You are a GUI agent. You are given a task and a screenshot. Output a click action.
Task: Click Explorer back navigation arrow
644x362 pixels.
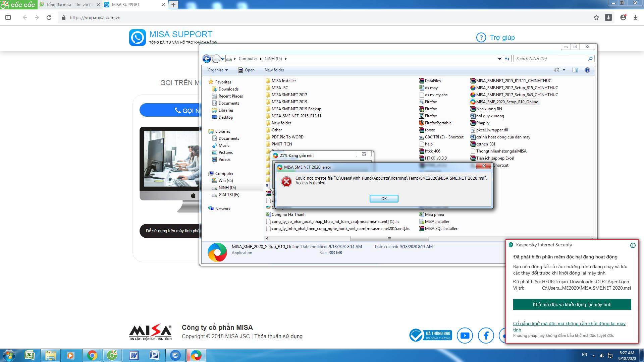tap(207, 59)
